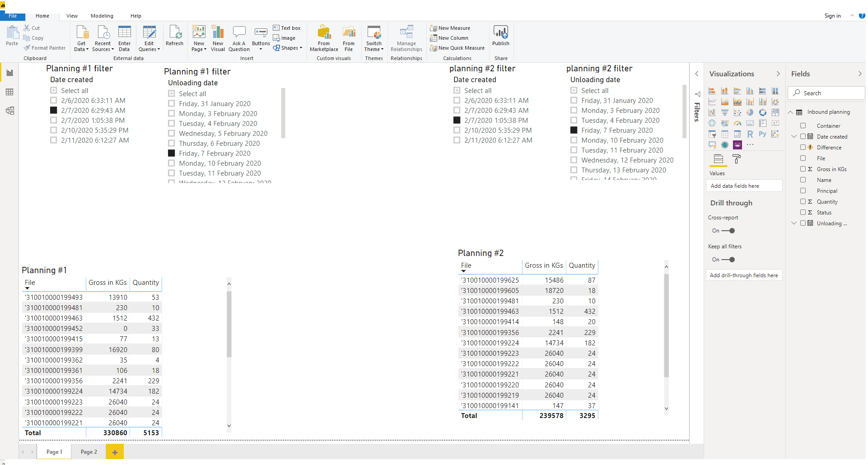Open the View ribbon tab
This screenshot has height=465, width=868.
coord(72,16)
